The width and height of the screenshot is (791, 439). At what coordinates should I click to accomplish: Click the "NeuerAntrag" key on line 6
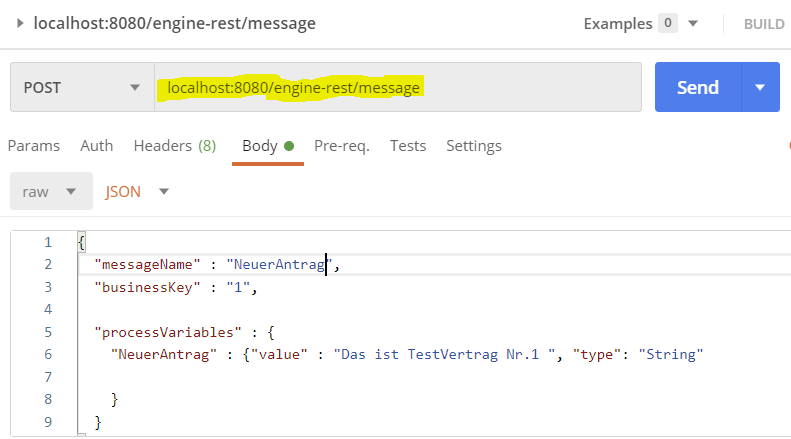(163, 354)
